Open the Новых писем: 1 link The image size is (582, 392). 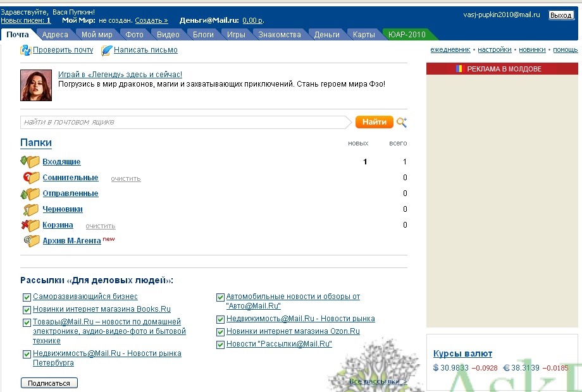[25, 20]
